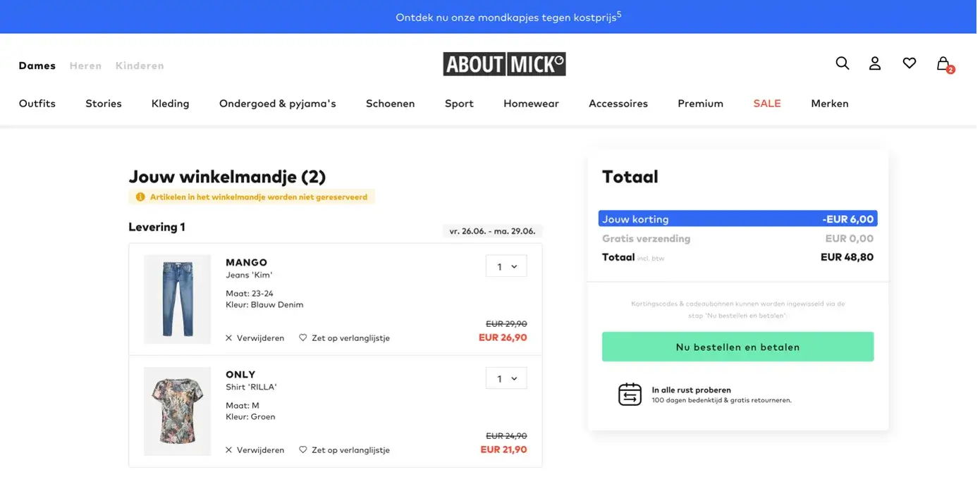The width and height of the screenshot is (980, 484).
Task: Add MANGO jeans to verlanglijstje
Action: coord(344,338)
